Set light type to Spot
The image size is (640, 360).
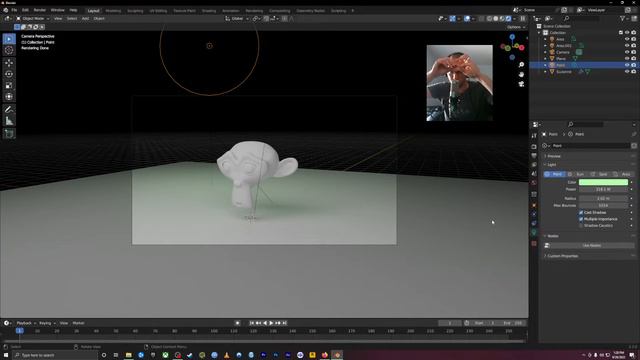(599, 174)
